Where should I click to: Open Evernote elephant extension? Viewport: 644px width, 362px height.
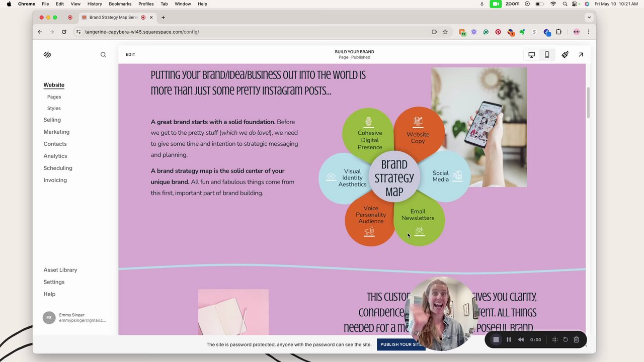(x=522, y=32)
